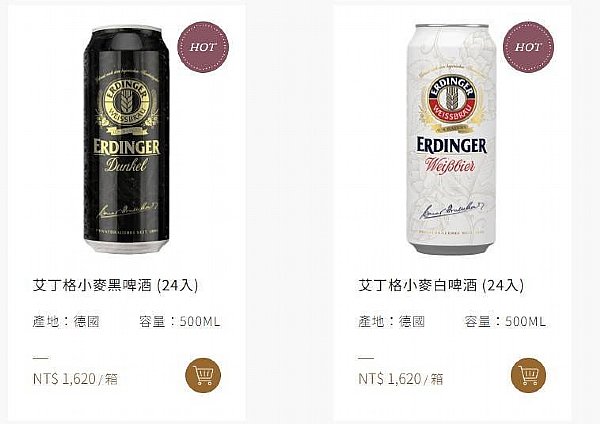Click the signature on the black can
This screenshot has width=600, height=424.
[x=128, y=210]
